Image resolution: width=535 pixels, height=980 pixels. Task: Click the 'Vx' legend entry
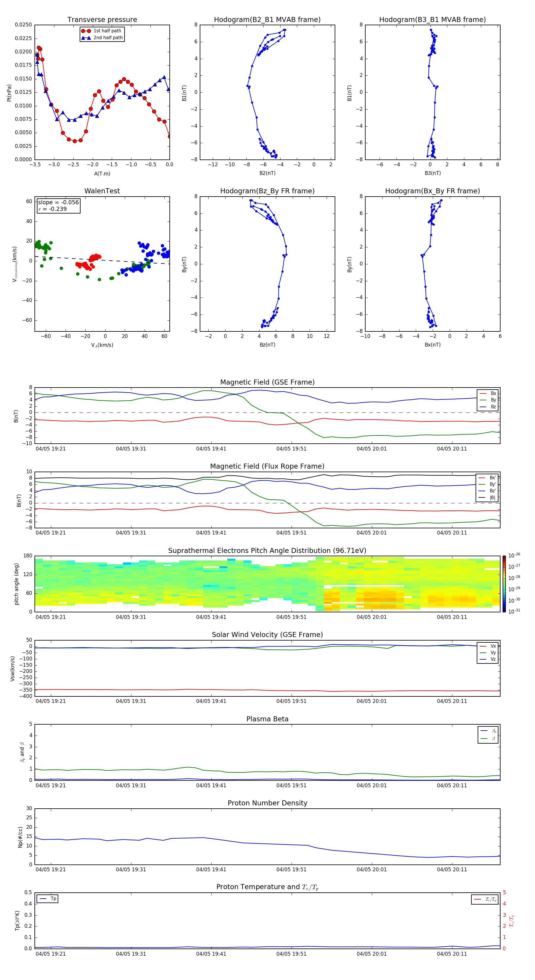click(488, 646)
